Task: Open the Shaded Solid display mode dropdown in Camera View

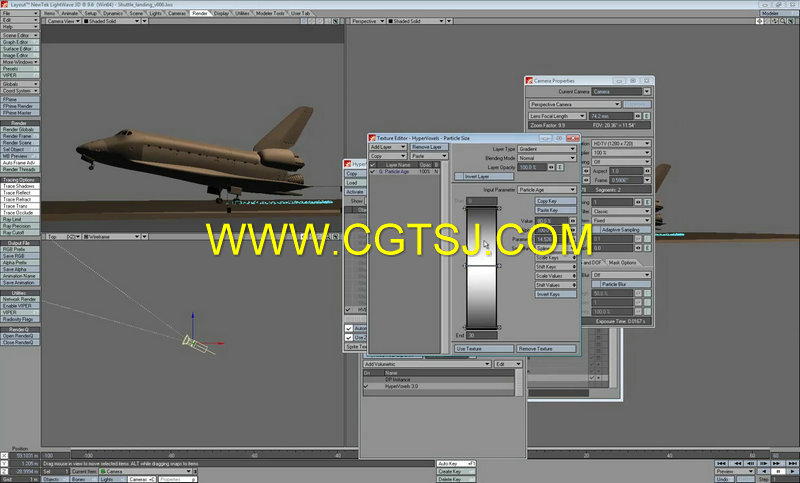Action: (111, 21)
